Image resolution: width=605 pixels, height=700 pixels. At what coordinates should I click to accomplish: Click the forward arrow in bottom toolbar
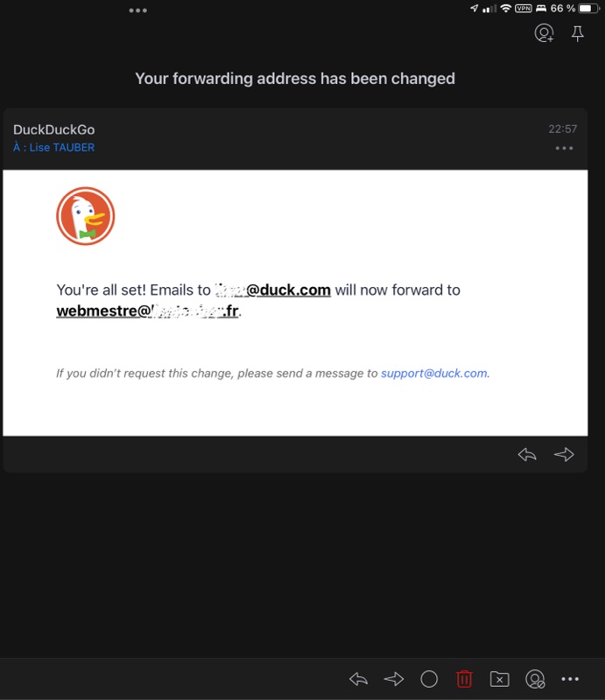(394, 679)
